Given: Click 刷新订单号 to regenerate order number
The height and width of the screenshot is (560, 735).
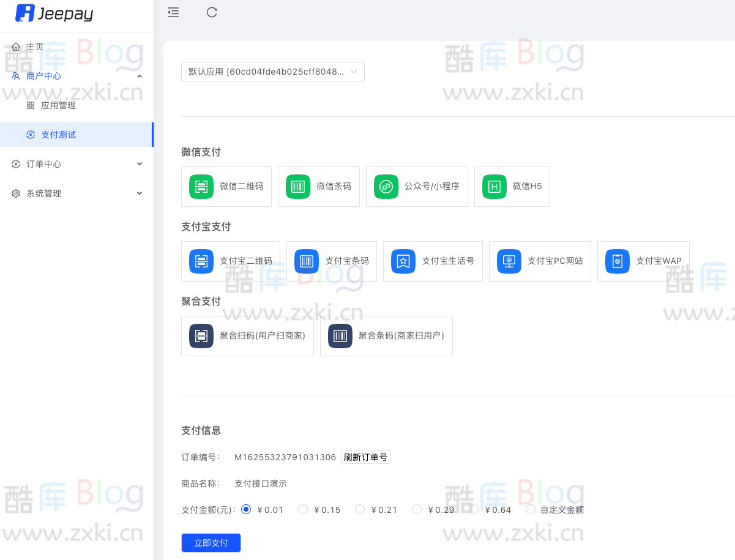Looking at the screenshot, I should click(365, 457).
